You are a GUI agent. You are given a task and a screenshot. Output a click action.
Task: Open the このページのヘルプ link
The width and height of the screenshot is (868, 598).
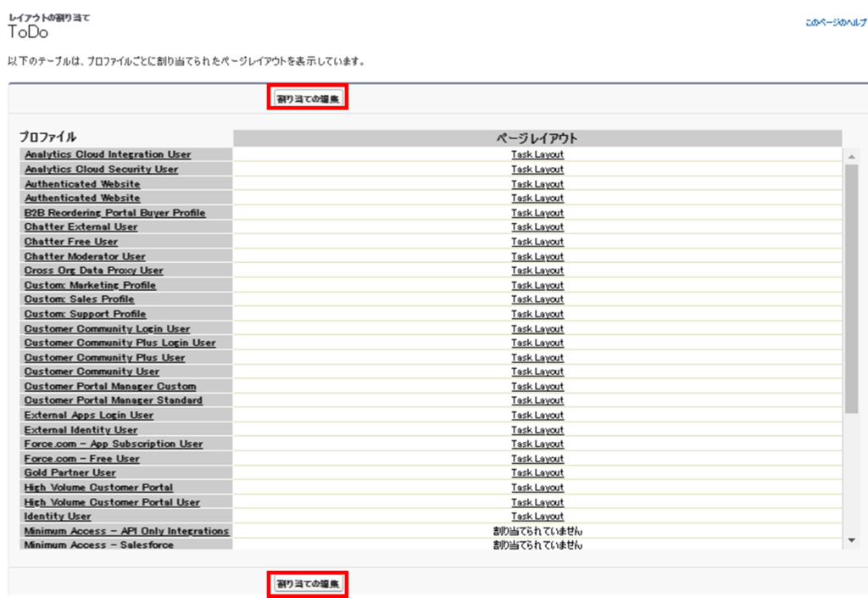836,23
